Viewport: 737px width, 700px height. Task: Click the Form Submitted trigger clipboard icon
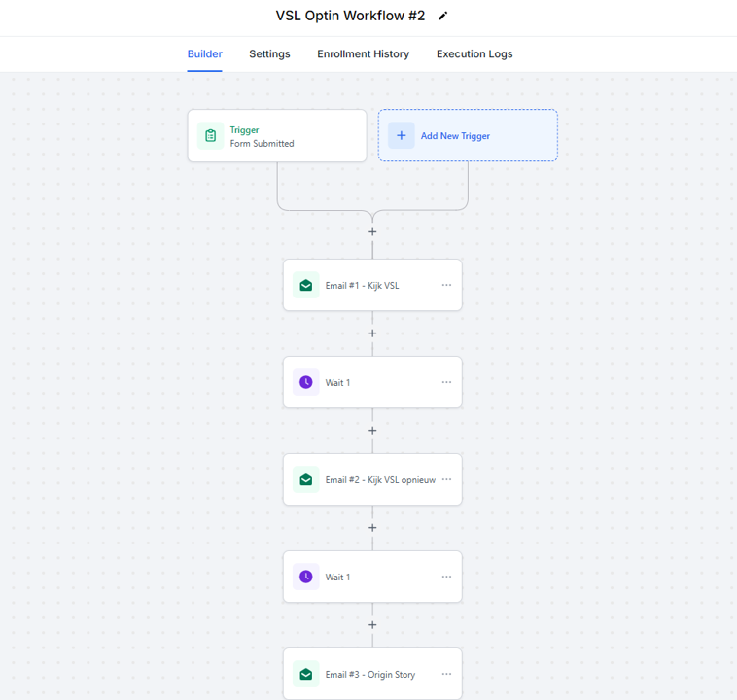point(211,136)
